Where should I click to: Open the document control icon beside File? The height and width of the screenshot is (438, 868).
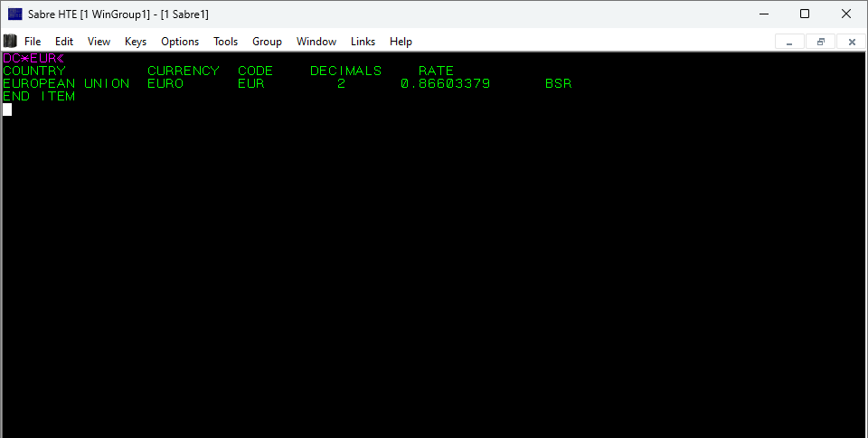click(10, 41)
